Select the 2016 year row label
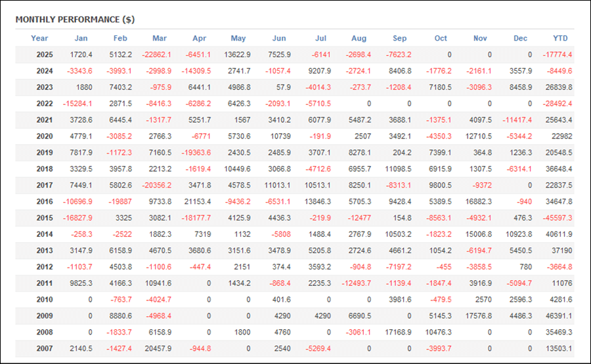 (x=45, y=202)
